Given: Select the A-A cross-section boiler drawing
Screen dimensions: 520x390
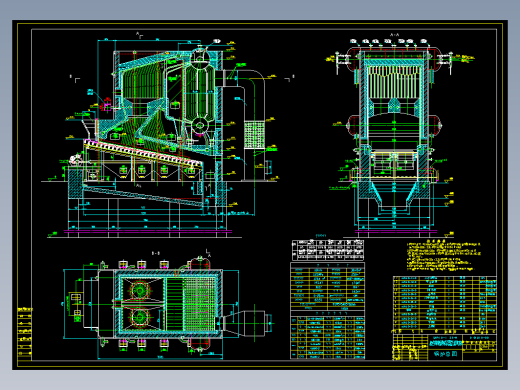Looking at the screenshot, I should point(394,136).
